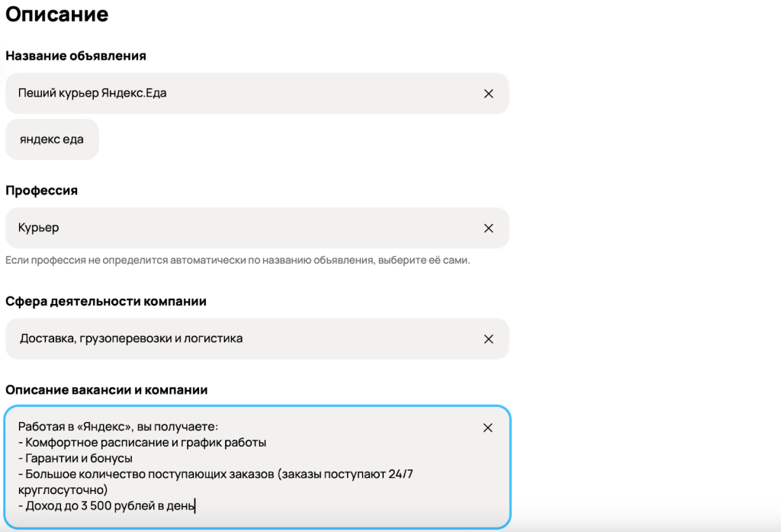Place cursor on 'Доход до 3 500 рублей' line
This screenshot has width=781, height=532.
point(107,505)
